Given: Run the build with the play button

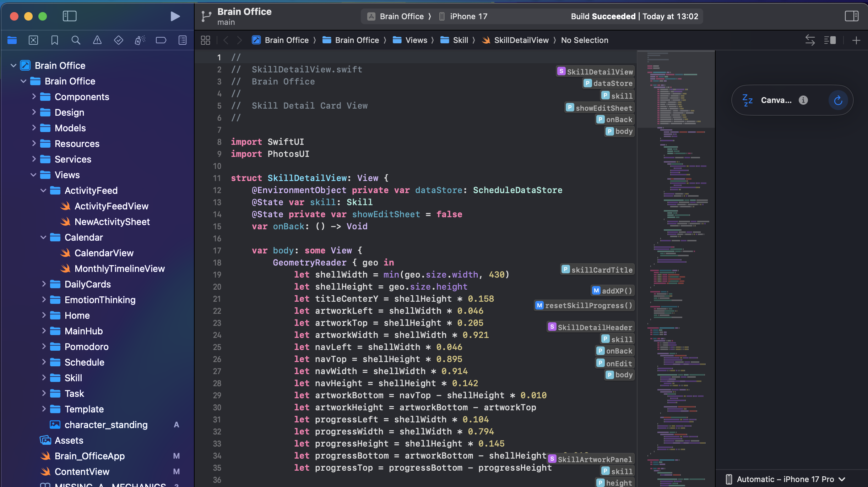Looking at the screenshot, I should tap(175, 16).
